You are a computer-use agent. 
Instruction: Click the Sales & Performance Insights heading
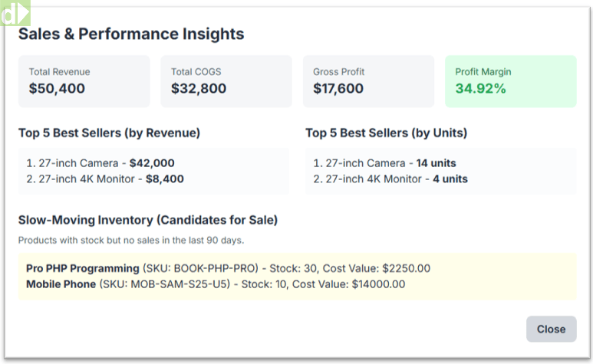click(131, 34)
